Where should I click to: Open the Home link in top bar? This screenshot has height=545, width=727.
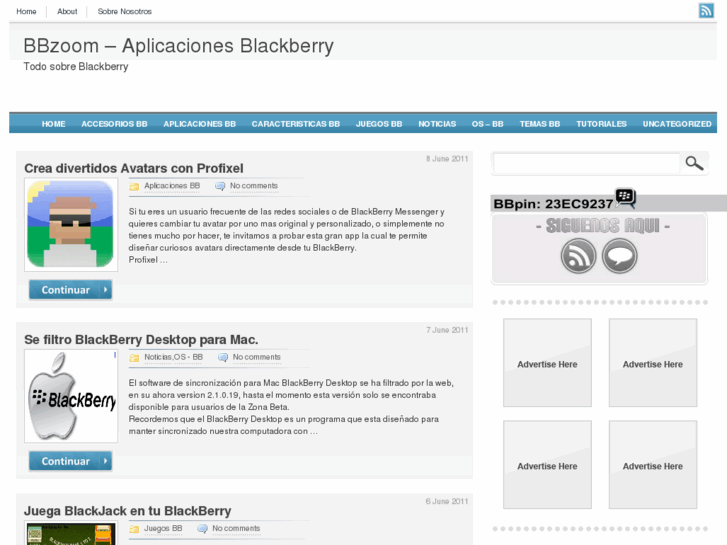click(26, 11)
